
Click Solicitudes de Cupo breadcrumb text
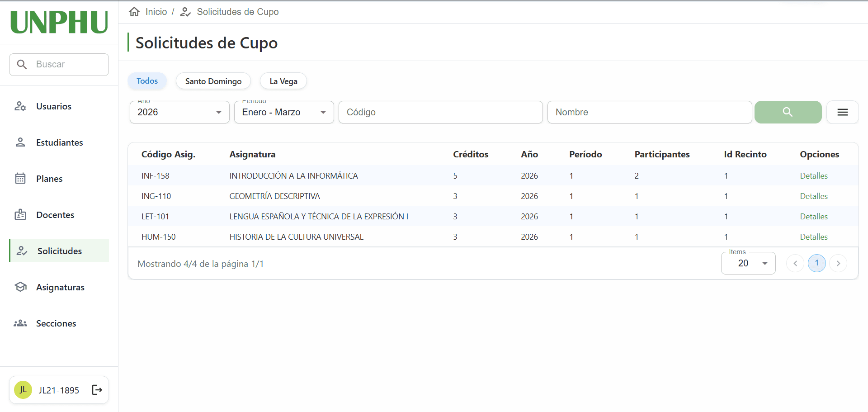point(238,12)
